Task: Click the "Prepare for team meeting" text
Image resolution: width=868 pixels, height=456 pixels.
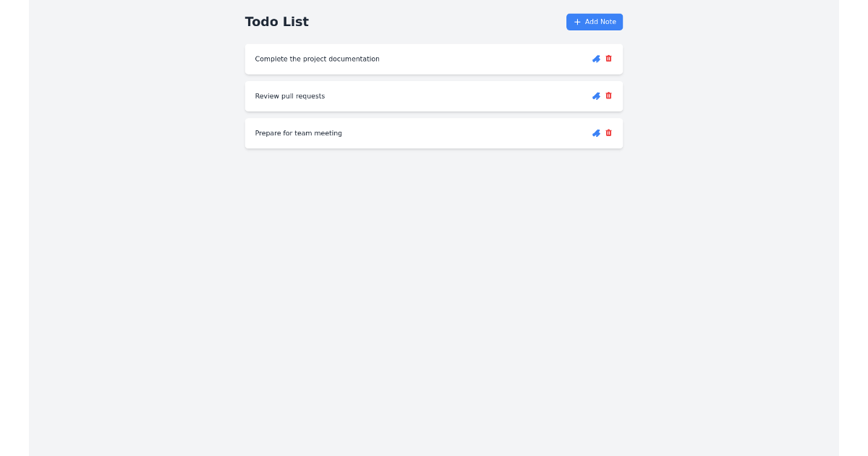Action: pos(299,133)
